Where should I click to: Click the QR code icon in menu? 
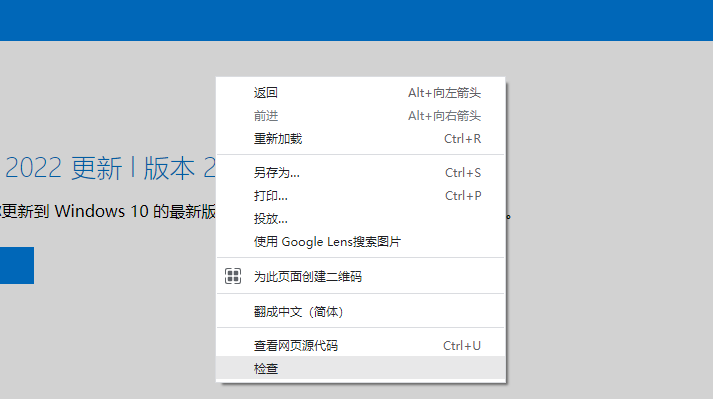click(233, 276)
